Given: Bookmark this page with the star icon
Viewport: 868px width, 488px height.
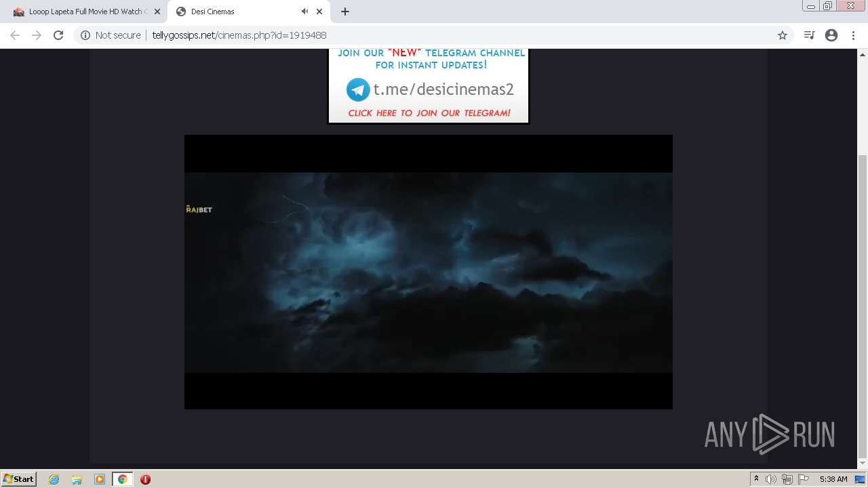Looking at the screenshot, I should (x=783, y=35).
